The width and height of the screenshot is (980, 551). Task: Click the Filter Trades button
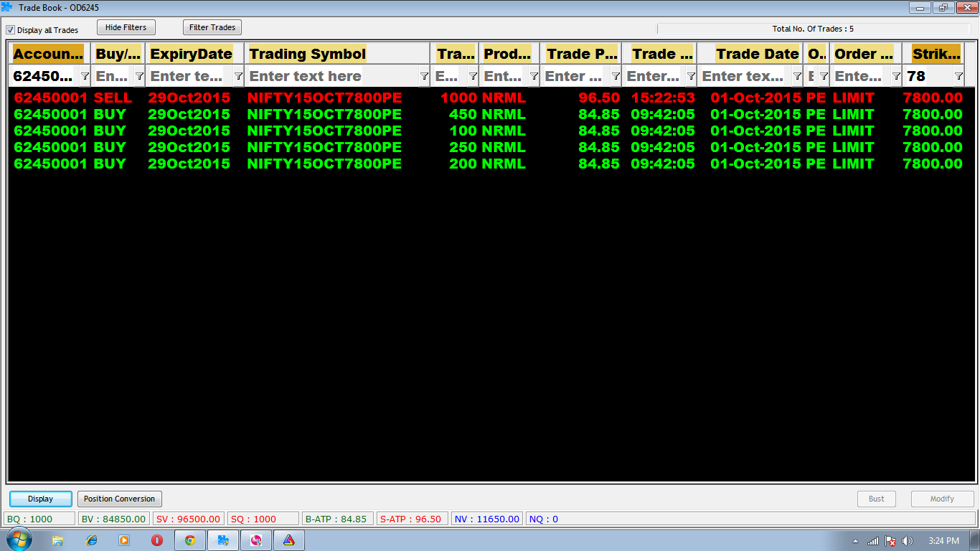pos(212,27)
